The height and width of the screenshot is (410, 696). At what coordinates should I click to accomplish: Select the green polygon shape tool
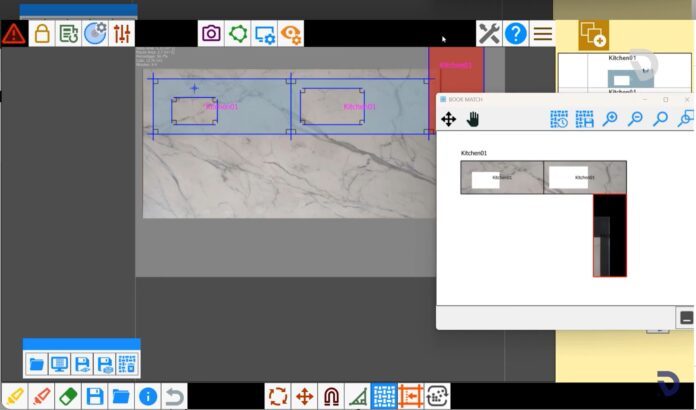(238, 34)
